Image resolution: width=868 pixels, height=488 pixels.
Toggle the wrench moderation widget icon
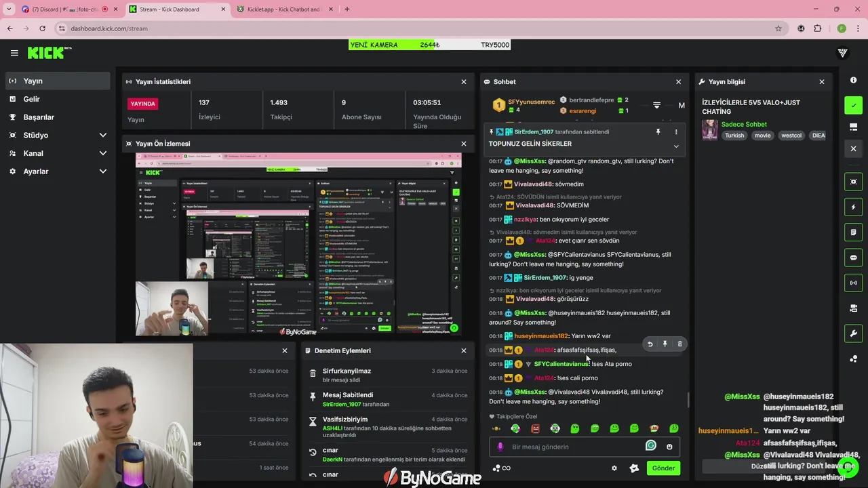[x=853, y=333]
